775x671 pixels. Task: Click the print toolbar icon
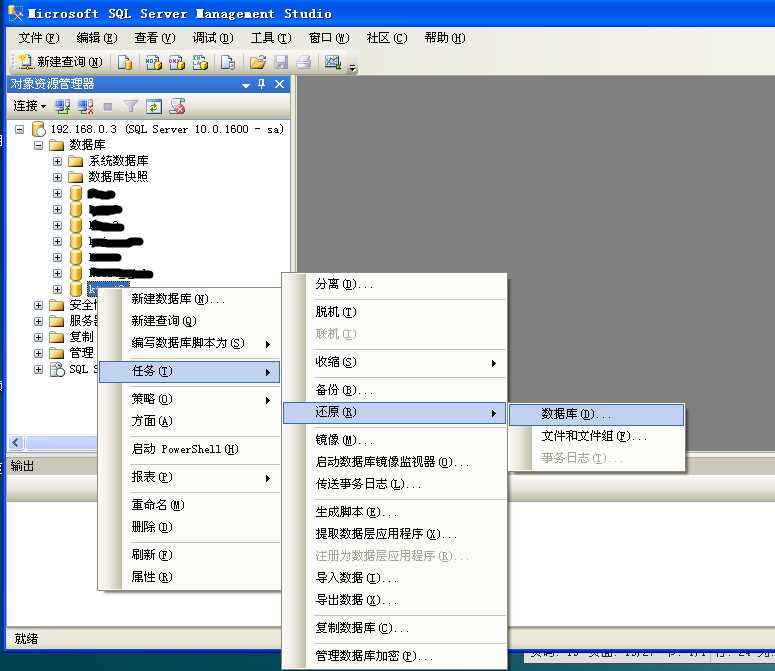click(303, 62)
